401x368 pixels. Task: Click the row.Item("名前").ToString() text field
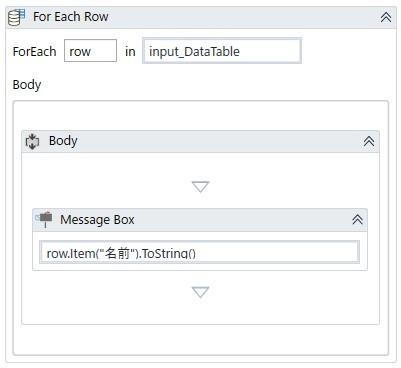tap(199, 252)
